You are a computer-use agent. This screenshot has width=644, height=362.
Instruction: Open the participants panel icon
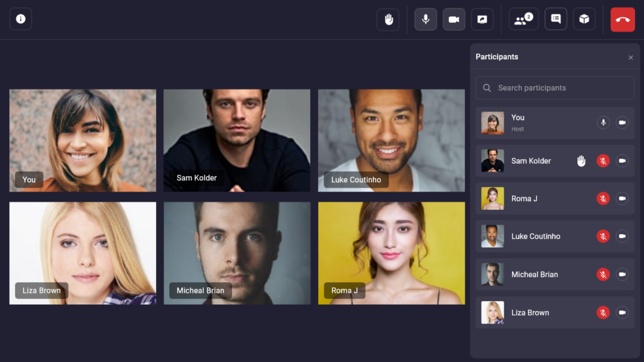(521, 19)
